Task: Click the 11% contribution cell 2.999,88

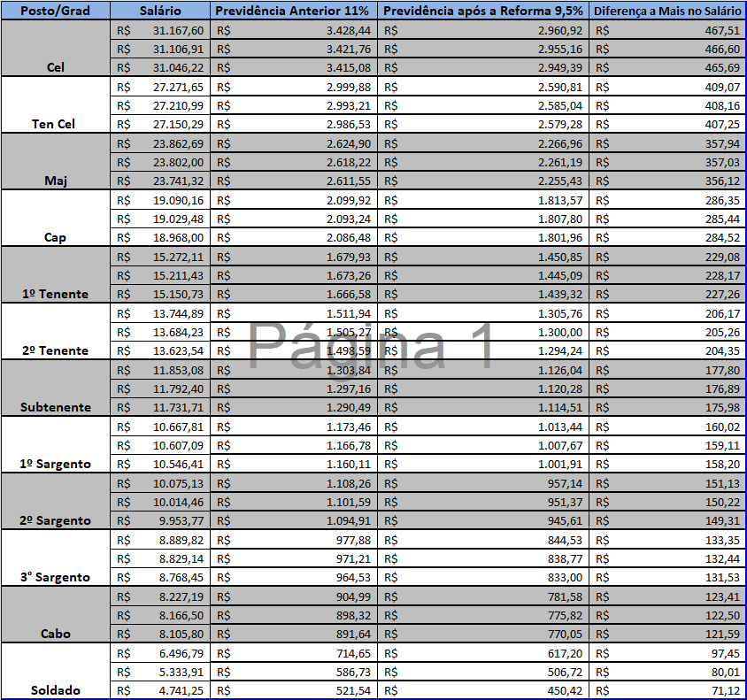Action: click(x=294, y=88)
